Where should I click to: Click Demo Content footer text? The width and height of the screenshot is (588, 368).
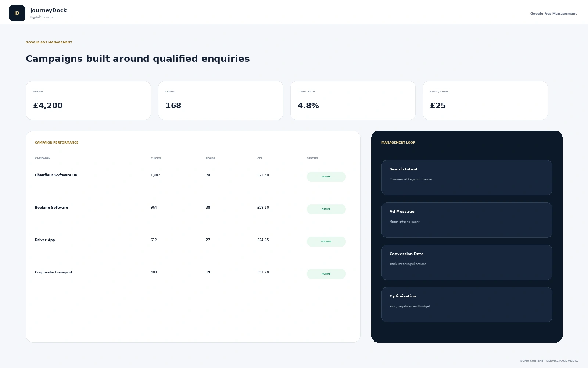click(x=549, y=361)
